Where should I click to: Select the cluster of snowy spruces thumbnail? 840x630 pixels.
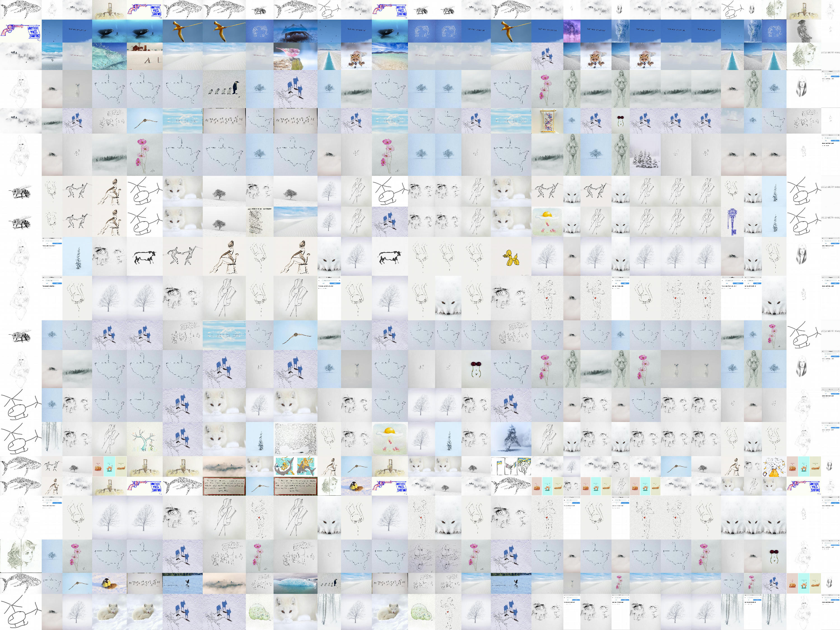pos(645,155)
